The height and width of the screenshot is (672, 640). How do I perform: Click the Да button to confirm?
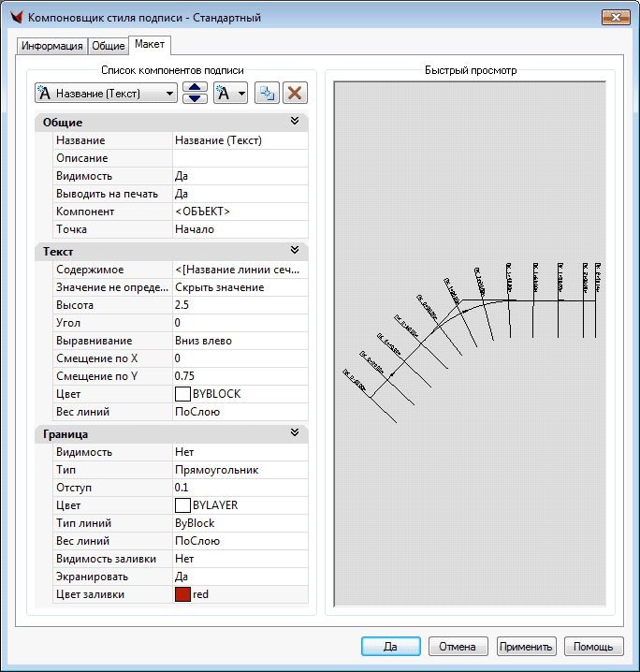[x=391, y=646]
